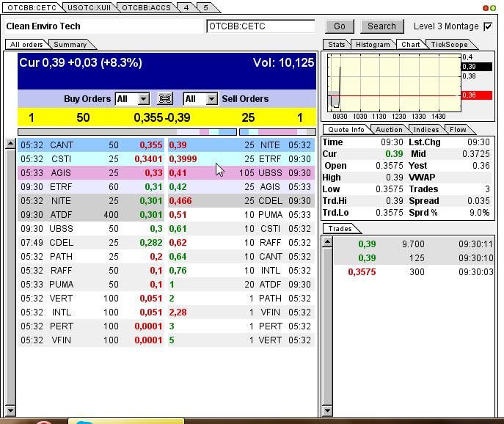Select the 0,3575 trade of 300
Viewport: 504px width, 424px height.
click(x=414, y=272)
